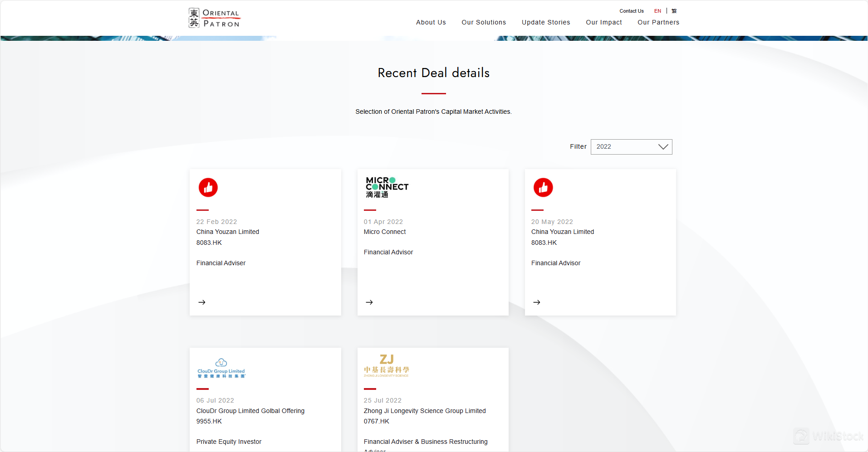868x452 pixels.
Task: Open arrow on 20 May 2022 China Youzan card
Action: [537, 302]
